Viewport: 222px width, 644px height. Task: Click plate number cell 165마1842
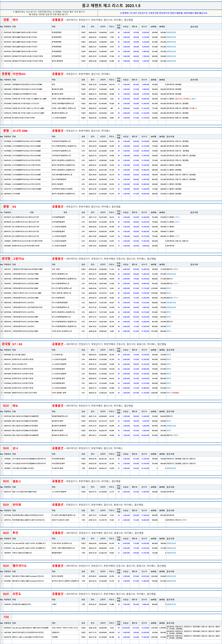pos(7,515)
